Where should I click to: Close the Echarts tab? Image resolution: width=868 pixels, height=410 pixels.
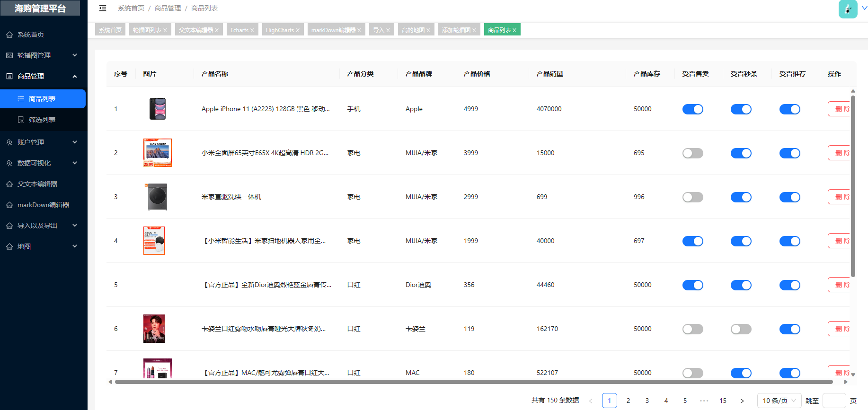click(x=252, y=30)
